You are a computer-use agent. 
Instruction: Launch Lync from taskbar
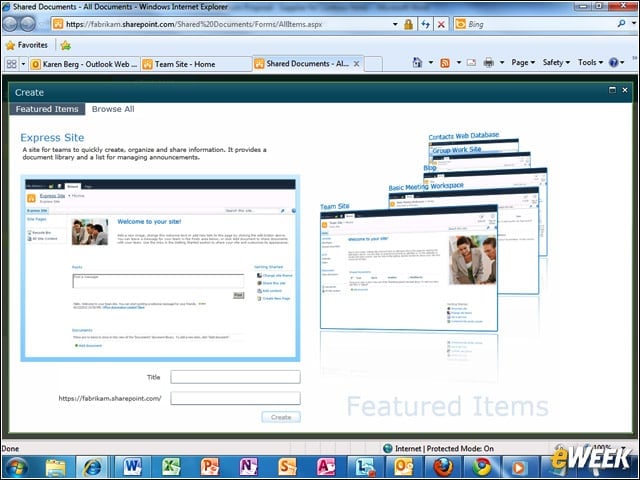pos(365,467)
